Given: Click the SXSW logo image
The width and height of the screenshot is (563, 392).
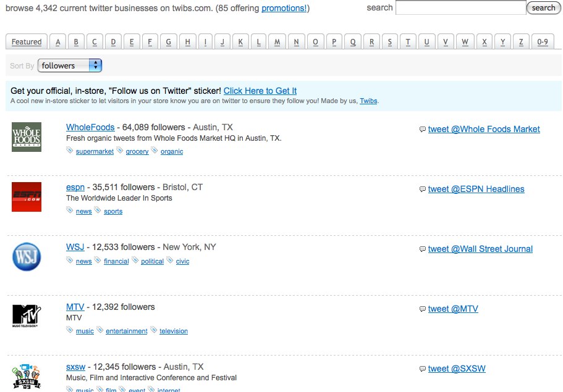Looking at the screenshot, I should [x=27, y=377].
